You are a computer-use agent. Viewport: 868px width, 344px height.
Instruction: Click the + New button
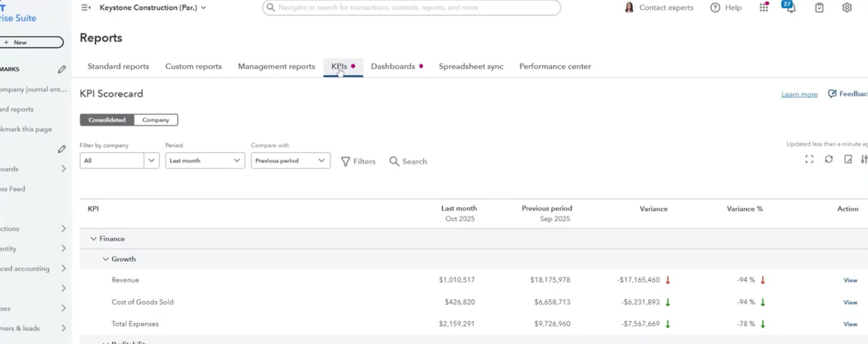(31, 43)
